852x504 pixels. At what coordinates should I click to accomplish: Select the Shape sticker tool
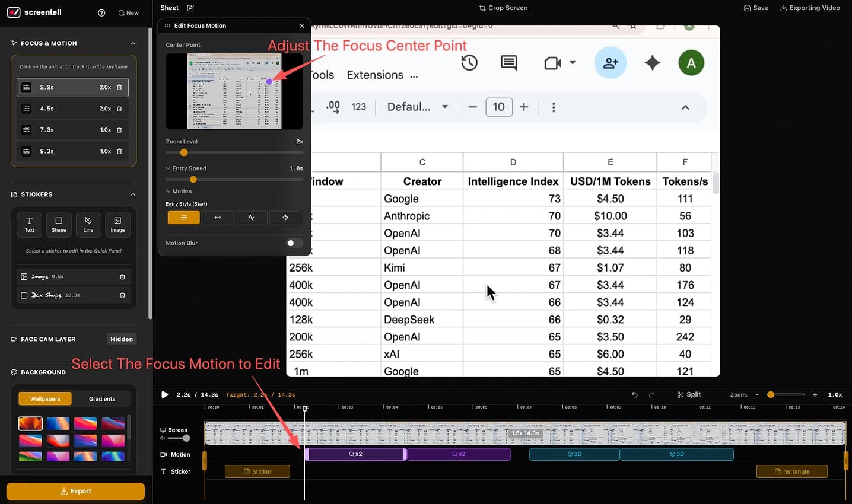[59, 224]
